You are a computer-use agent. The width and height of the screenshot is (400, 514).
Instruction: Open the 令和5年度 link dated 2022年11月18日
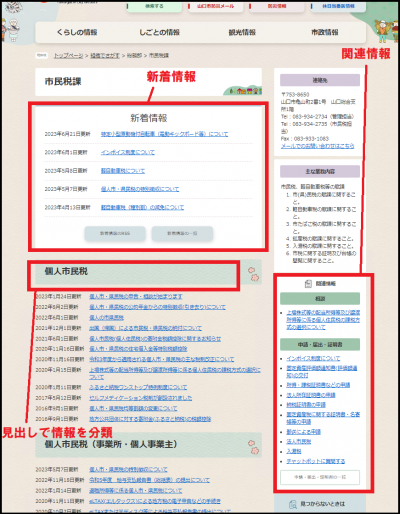149,480
